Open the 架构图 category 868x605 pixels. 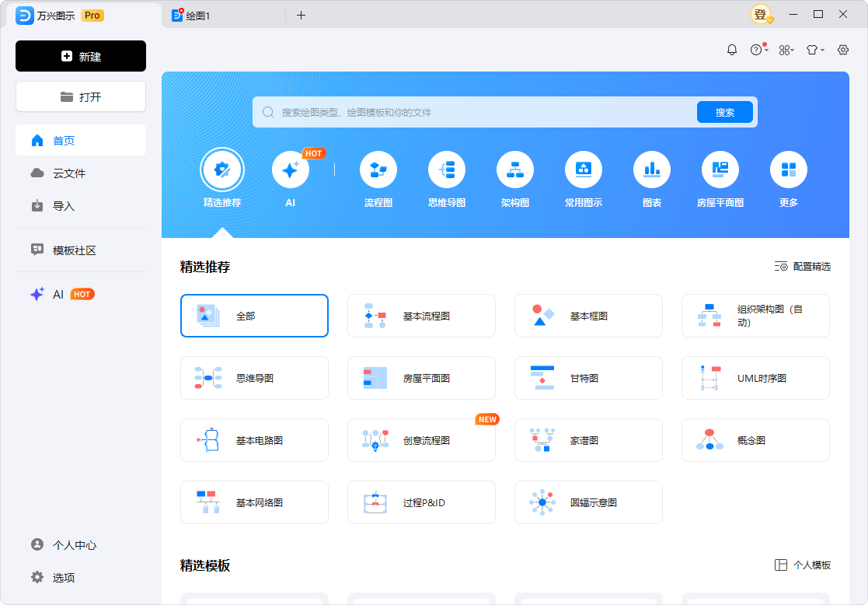pyautogui.click(x=515, y=170)
